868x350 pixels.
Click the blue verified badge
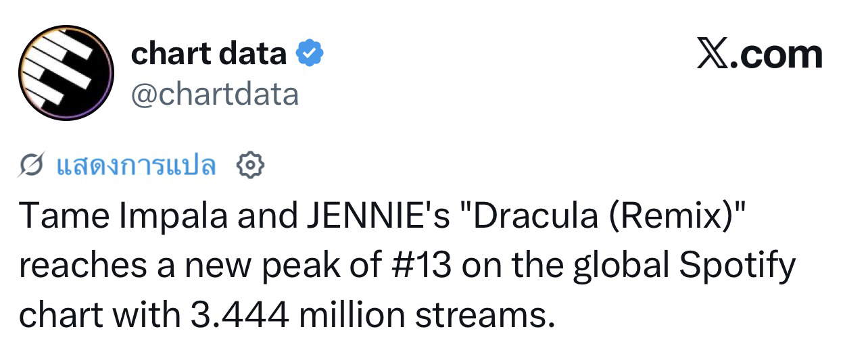point(310,53)
